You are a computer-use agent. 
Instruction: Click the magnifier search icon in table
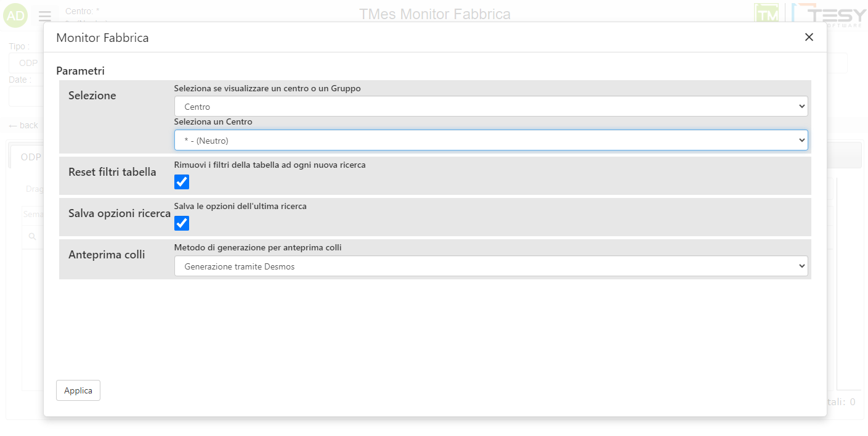pyautogui.click(x=32, y=236)
